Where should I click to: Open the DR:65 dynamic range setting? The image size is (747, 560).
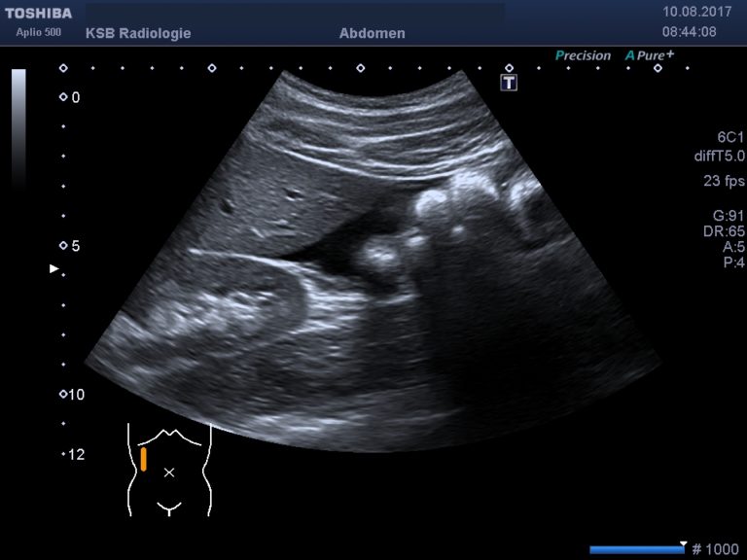(x=723, y=231)
